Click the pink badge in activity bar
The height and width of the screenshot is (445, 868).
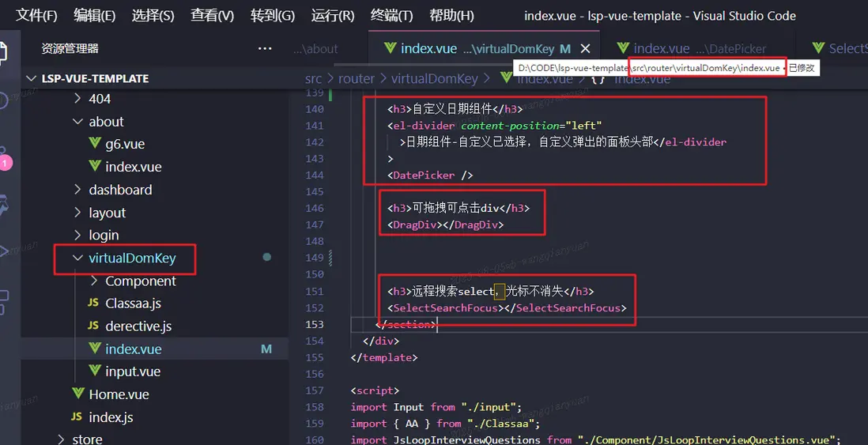click(6, 163)
